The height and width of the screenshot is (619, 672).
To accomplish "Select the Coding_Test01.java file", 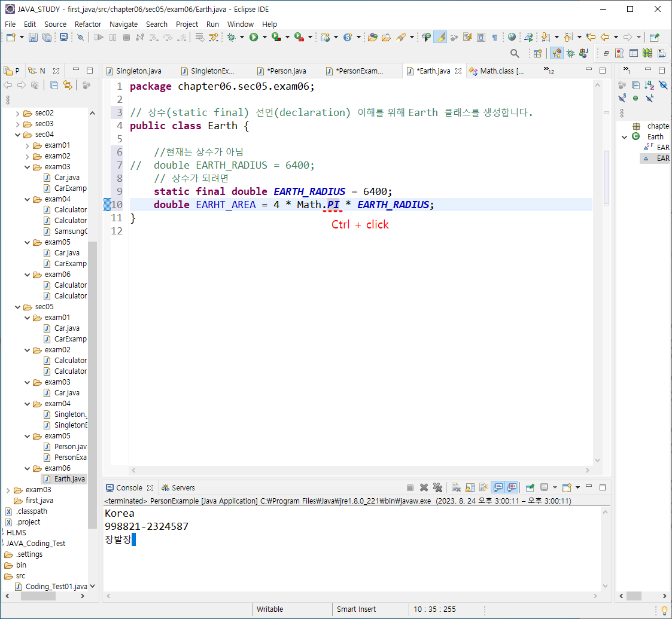I will [51, 587].
